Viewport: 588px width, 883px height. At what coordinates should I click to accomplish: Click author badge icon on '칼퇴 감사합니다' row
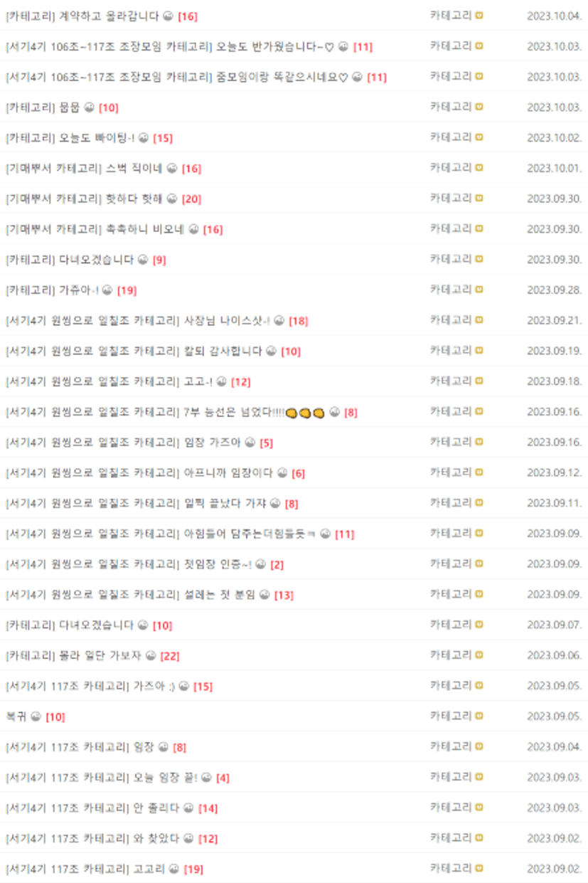pos(479,351)
